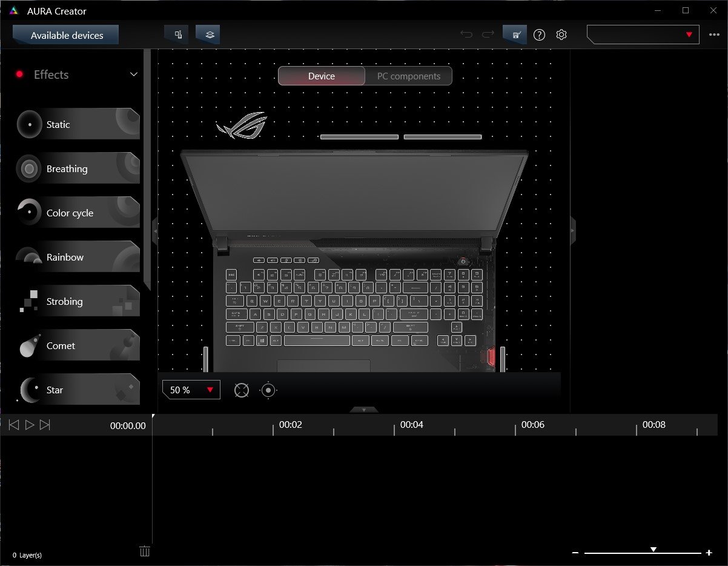728x566 pixels.
Task: Switch to the PC components tab
Action: (x=409, y=76)
